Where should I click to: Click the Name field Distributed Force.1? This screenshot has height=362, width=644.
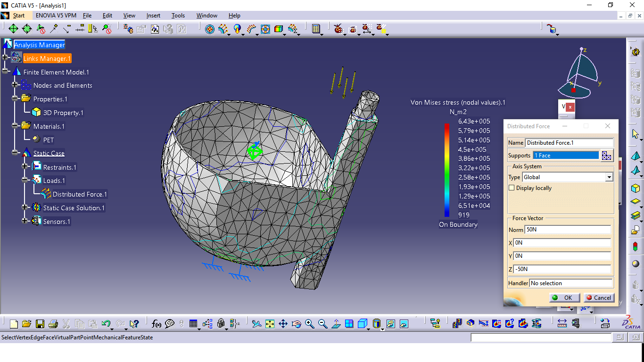570,142
